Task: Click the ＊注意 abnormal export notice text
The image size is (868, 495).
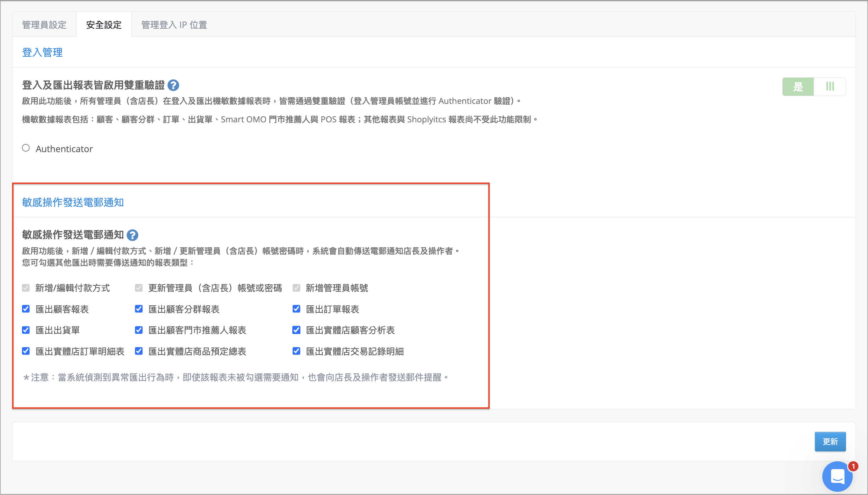Action: click(236, 377)
